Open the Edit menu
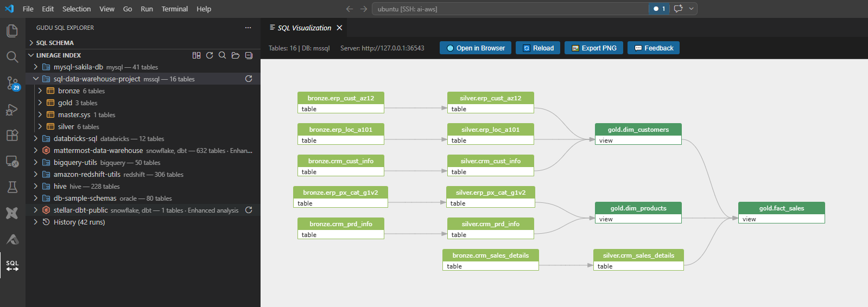868x307 pixels. tap(48, 9)
